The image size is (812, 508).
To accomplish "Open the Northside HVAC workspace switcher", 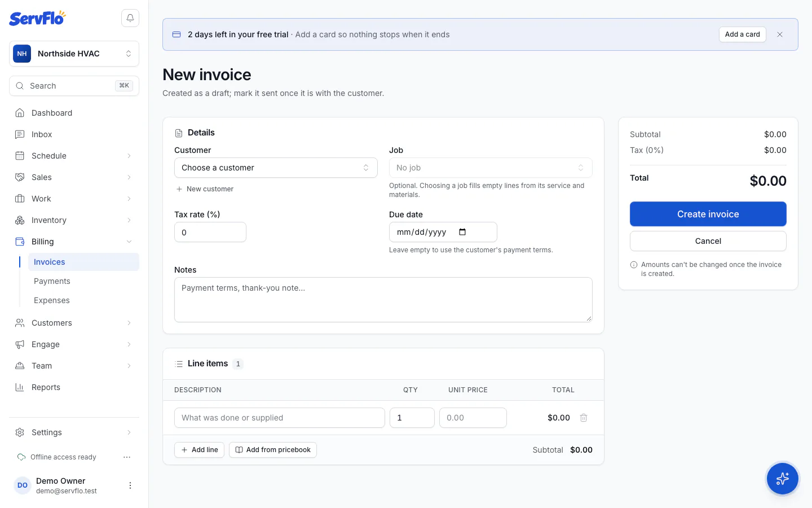I will point(74,54).
